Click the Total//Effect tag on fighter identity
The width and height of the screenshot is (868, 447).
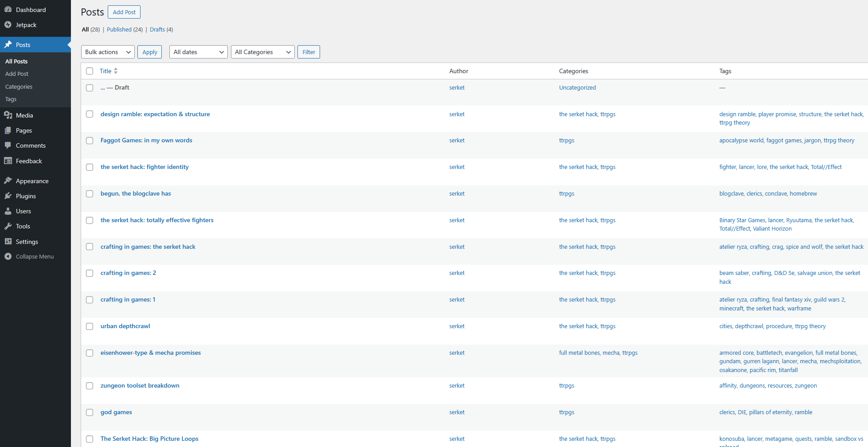click(x=826, y=167)
